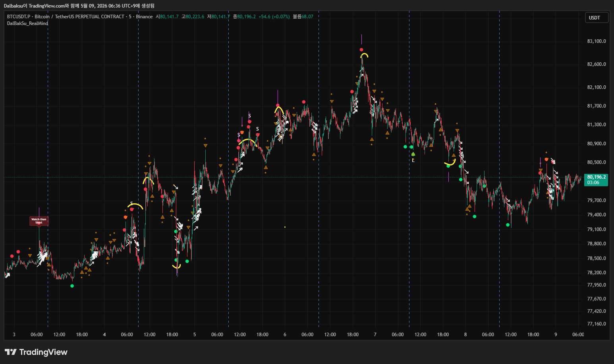
Task: Click the change value +54.6 (+0.07%)
Action: (x=274, y=17)
